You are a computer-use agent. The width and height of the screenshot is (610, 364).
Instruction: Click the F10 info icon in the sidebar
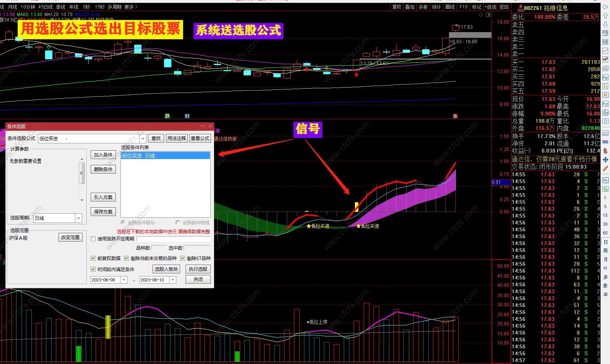(x=605, y=78)
